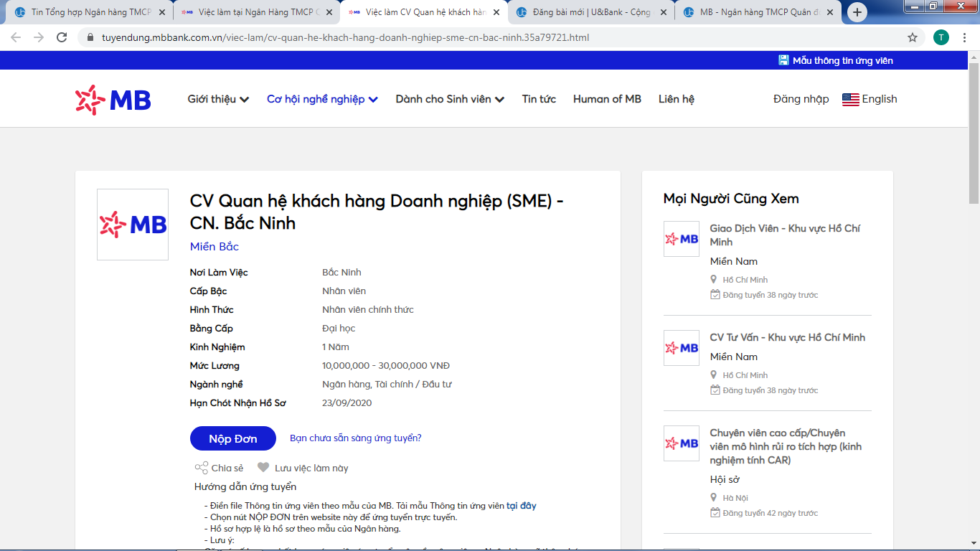The width and height of the screenshot is (980, 551).
Task: Switch to Tin Tổng hợp Ngân hàng tab
Action: 90,12
